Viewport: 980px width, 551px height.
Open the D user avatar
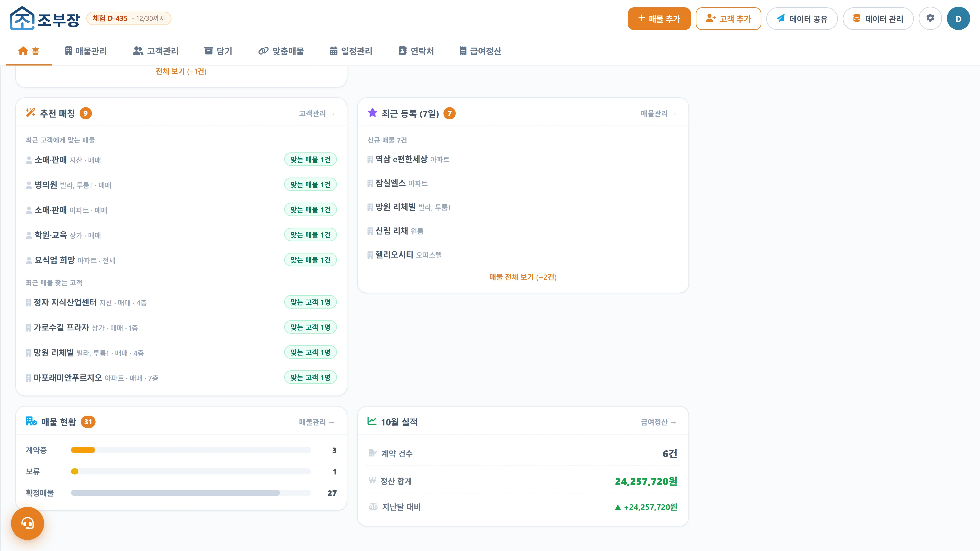click(x=958, y=18)
